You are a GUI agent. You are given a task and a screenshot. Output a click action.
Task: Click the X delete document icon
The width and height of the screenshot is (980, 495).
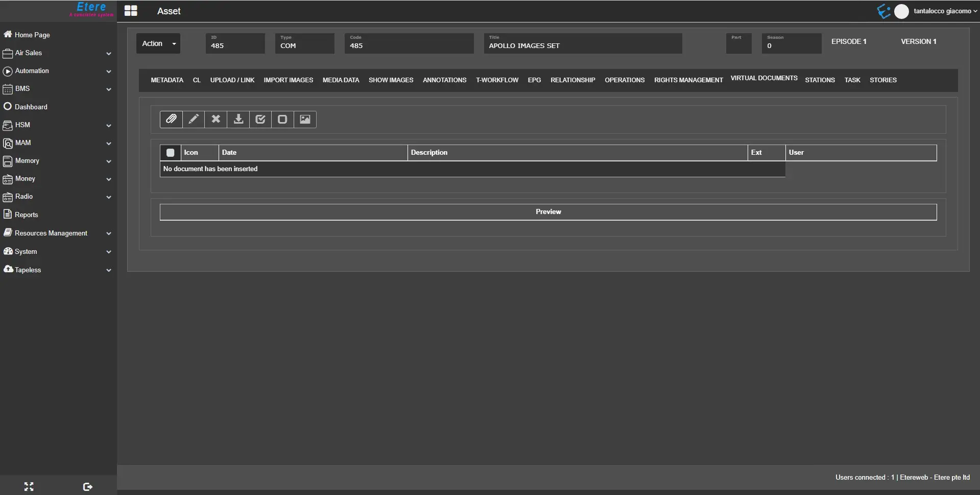pos(216,119)
